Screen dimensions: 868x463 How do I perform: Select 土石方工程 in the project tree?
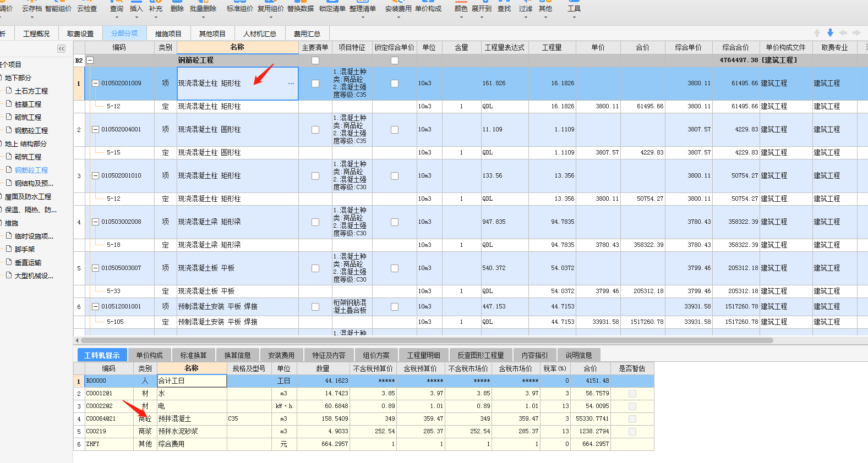(x=31, y=91)
